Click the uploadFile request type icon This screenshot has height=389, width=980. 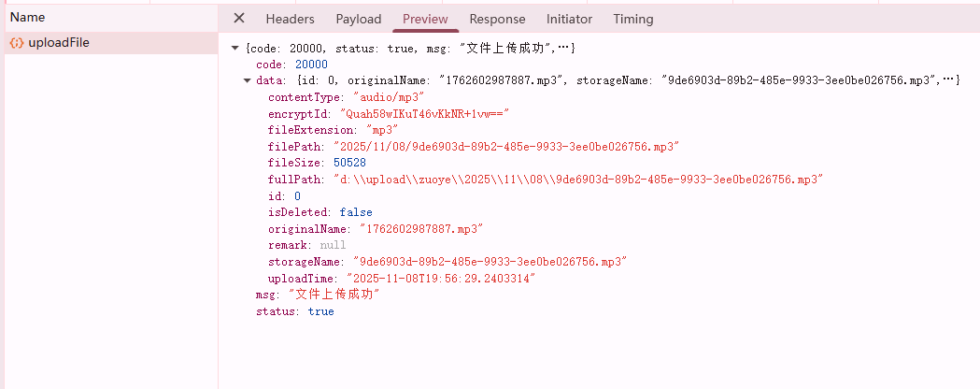click(16, 43)
